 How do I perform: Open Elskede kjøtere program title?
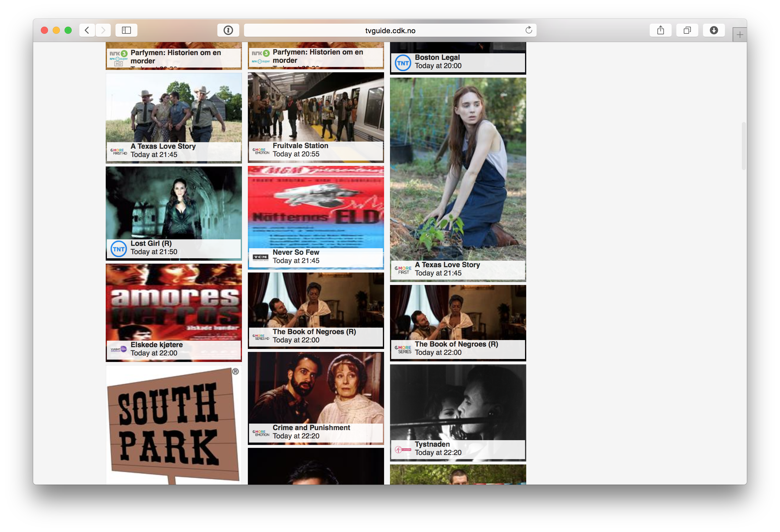tap(156, 345)
